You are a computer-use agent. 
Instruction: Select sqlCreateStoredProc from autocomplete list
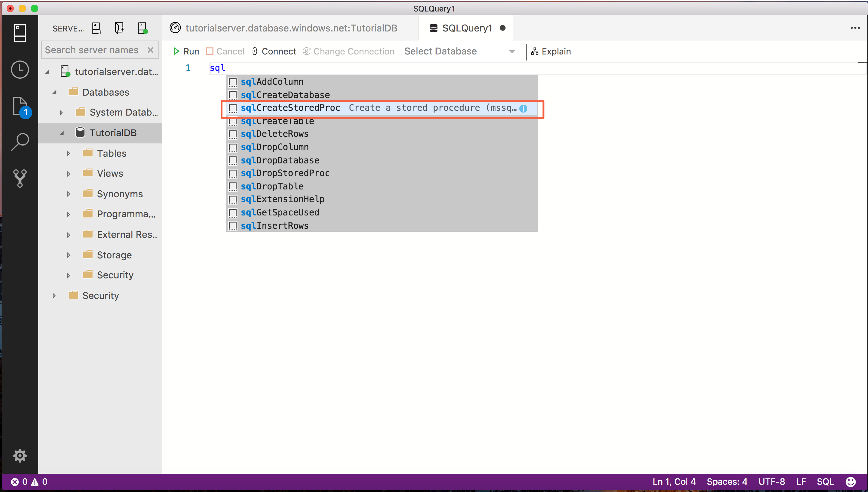(290, 108)
